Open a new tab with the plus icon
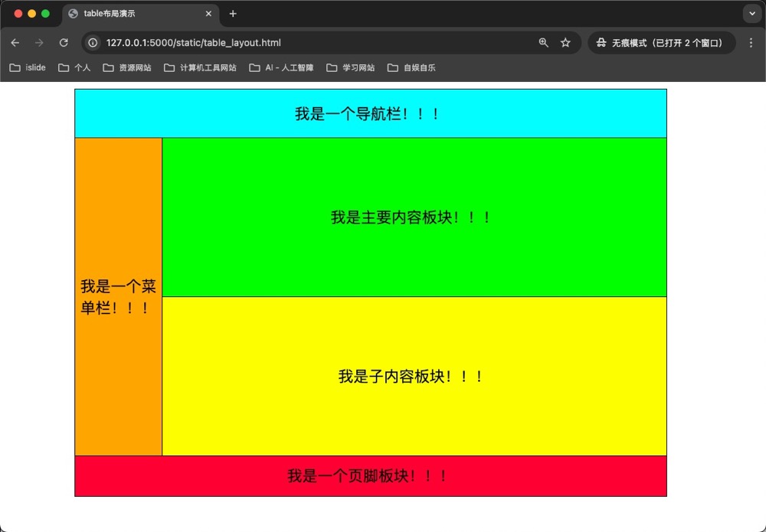 click(x=233, y=14)
